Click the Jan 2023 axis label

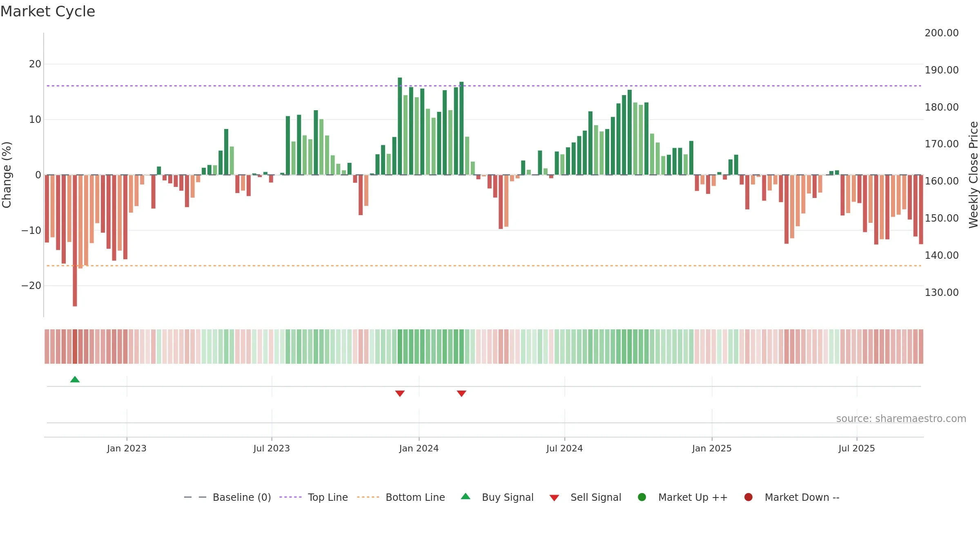coord(127,449)
